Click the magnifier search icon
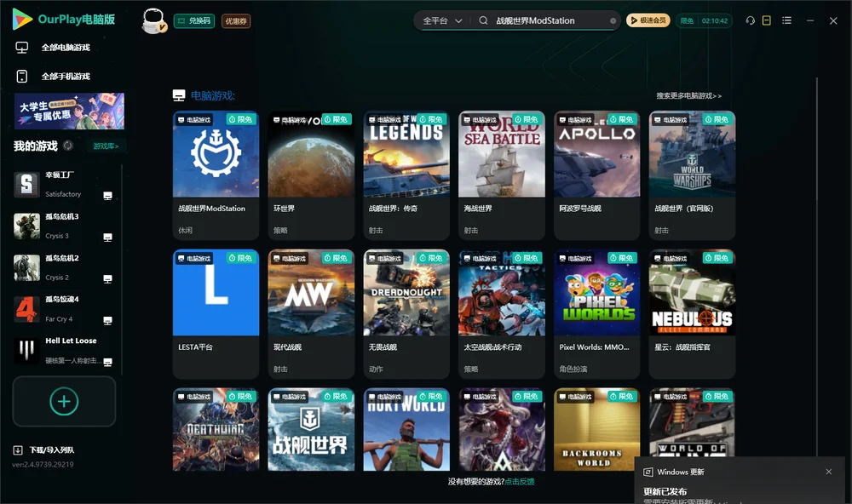The height and width of the screenshot is (504, 852). click(483, 20)
